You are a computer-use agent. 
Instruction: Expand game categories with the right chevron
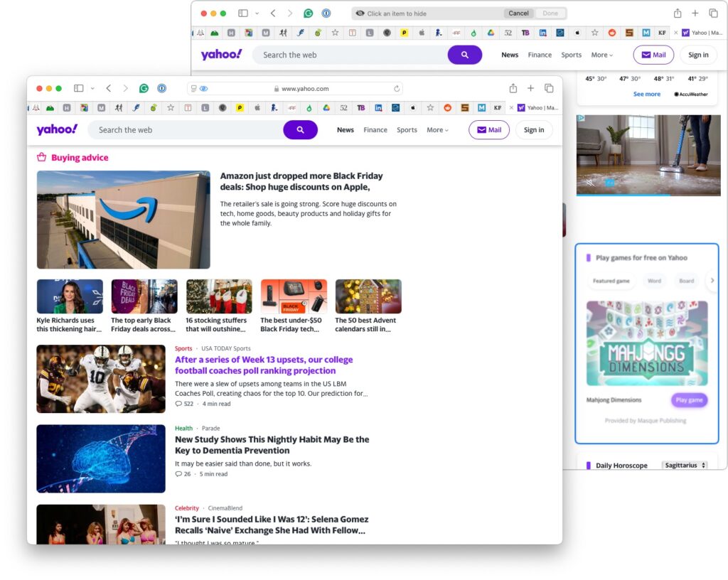712,281
